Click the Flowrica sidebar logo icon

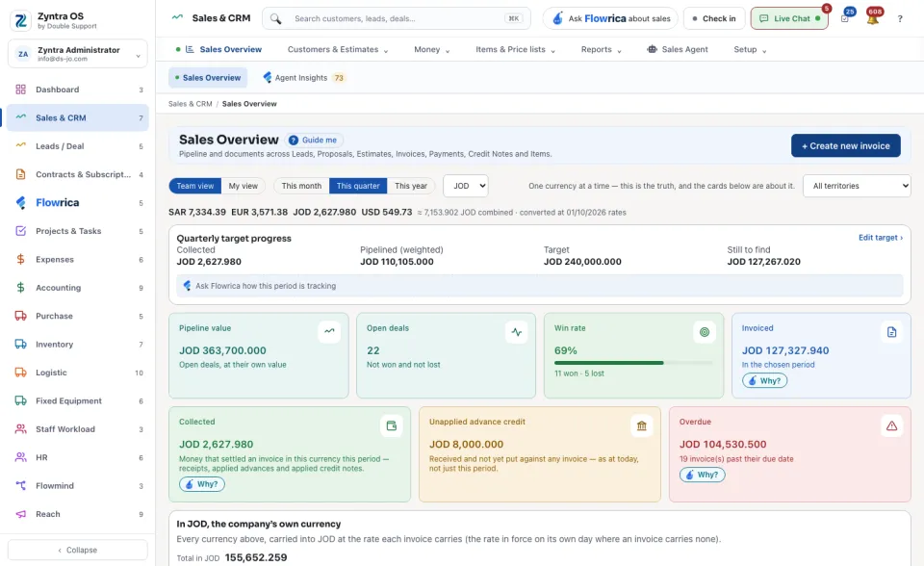point(20,203)
